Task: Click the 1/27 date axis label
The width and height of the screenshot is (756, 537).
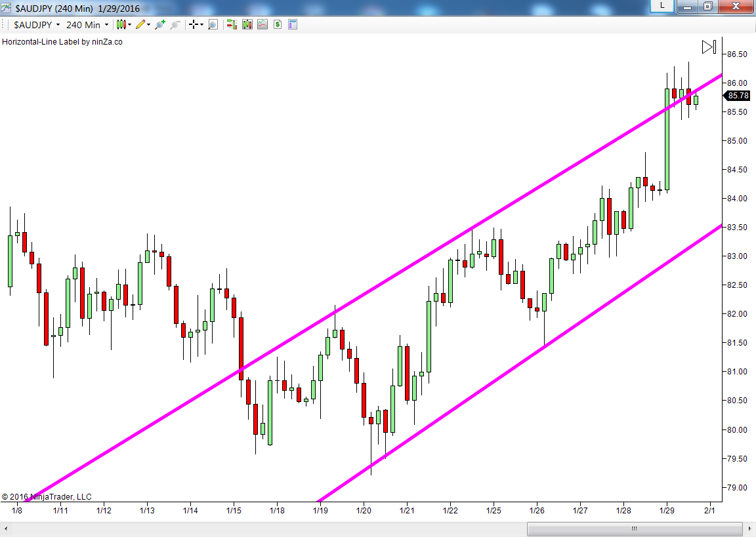Action: (x=581, y=510)
